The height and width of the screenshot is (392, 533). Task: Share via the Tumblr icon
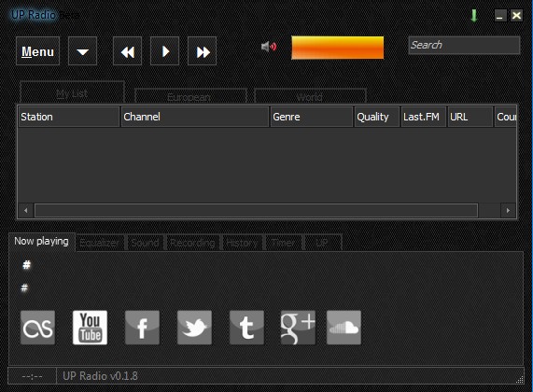(x=246, y=328)
